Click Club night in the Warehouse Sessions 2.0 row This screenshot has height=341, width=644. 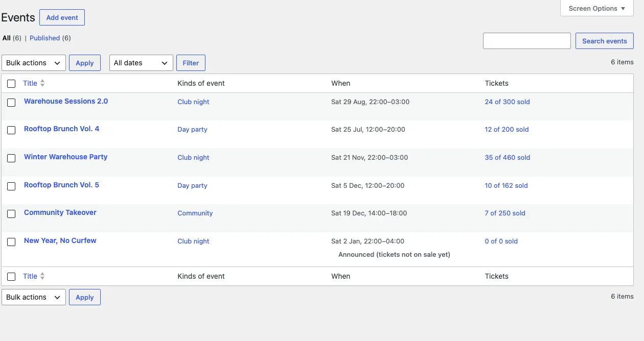(x=194, y=102)
